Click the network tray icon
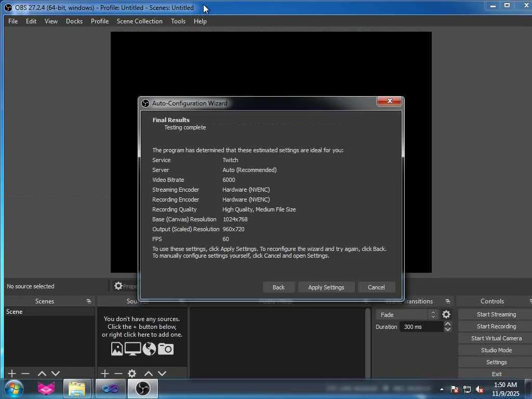The image size is (532, 399). [467, 389]
